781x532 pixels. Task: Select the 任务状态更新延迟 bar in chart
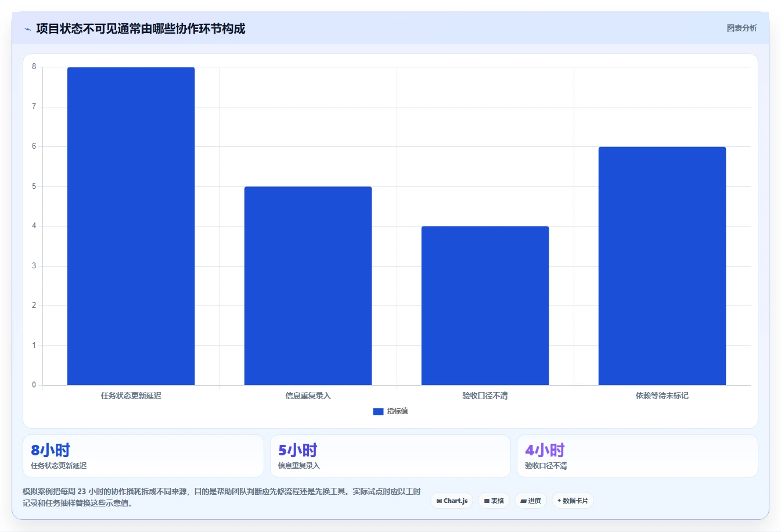[x=131, y=226]
